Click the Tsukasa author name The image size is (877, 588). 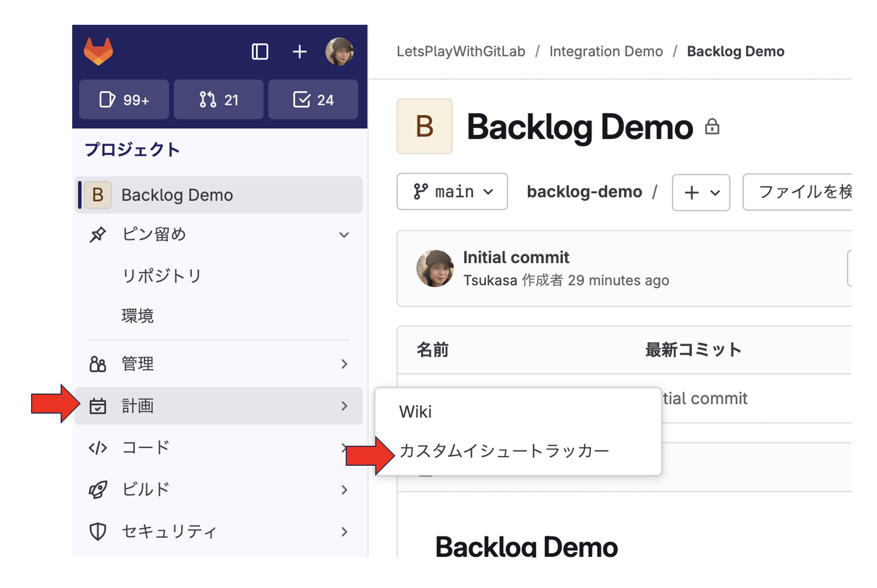490,280
